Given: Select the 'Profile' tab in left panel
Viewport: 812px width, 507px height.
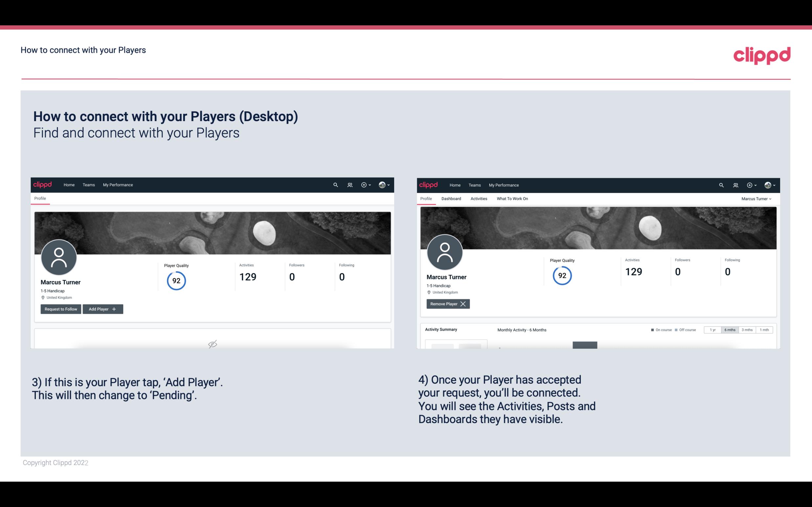Looking at the screenshot, I should tap(40, 199).
